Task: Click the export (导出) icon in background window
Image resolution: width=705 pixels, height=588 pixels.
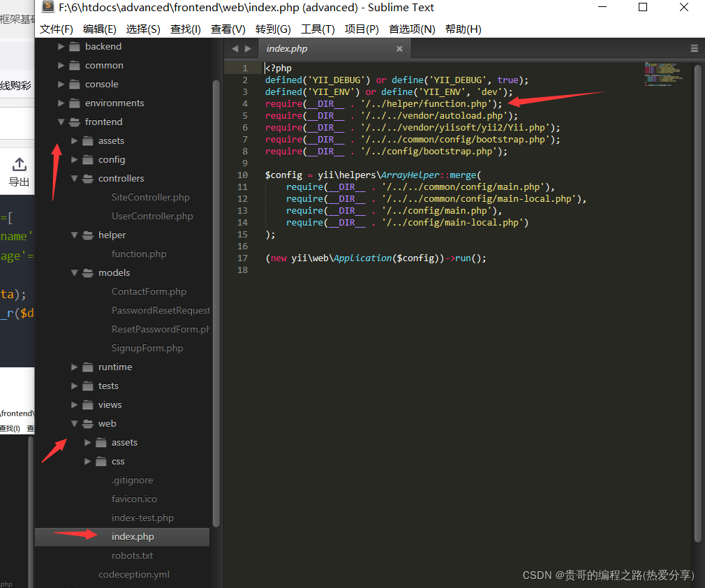Action: pos(19,165)
